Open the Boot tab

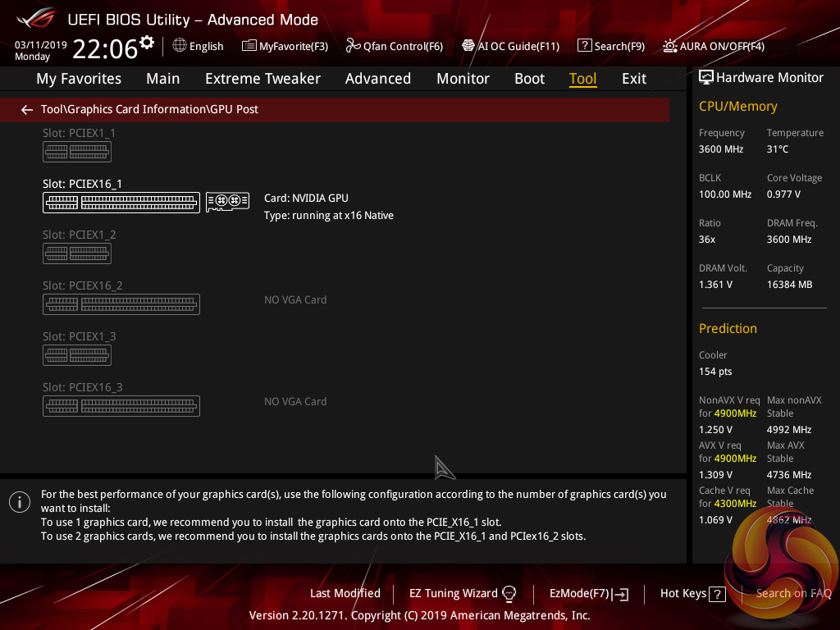[529, 79]
